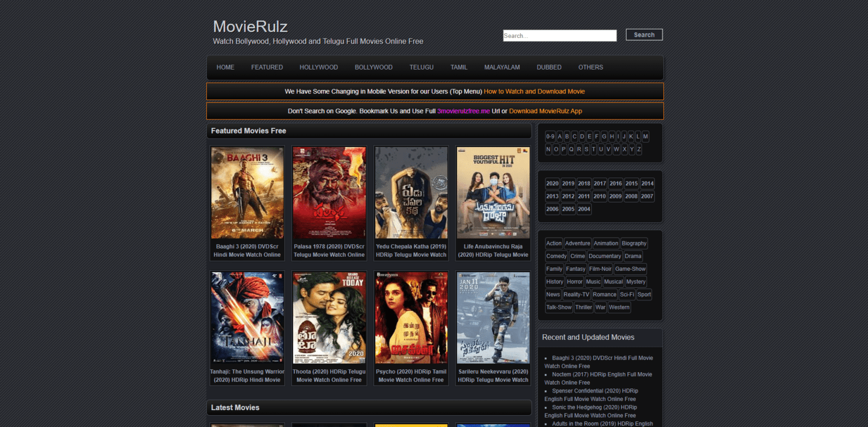
Task: Filter movies by letter S
Action: [587, 149]
